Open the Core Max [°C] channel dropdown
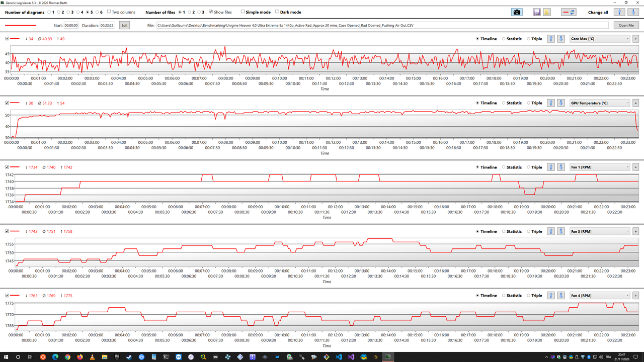The height and width of the screenshot is (362, 644). (x=599, y=38)
